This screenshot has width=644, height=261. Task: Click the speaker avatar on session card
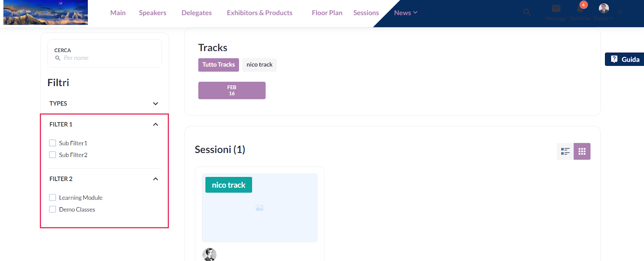209,254
